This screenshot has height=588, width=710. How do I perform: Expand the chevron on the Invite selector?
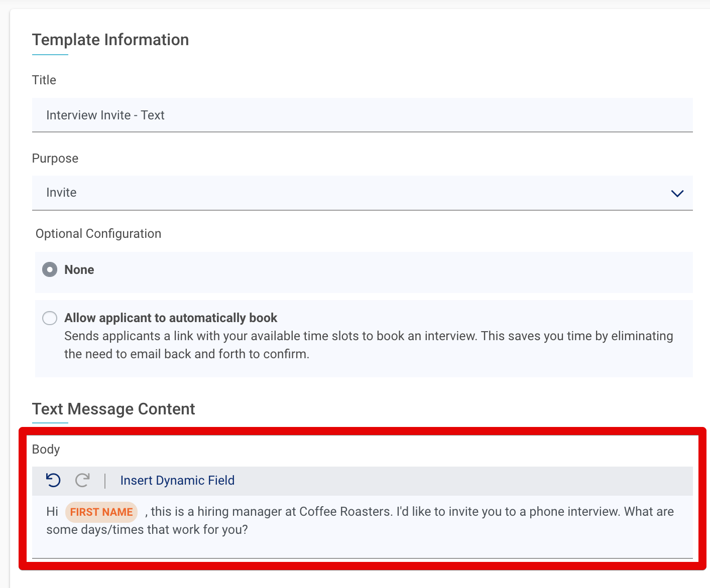click(x=677, y=193)
